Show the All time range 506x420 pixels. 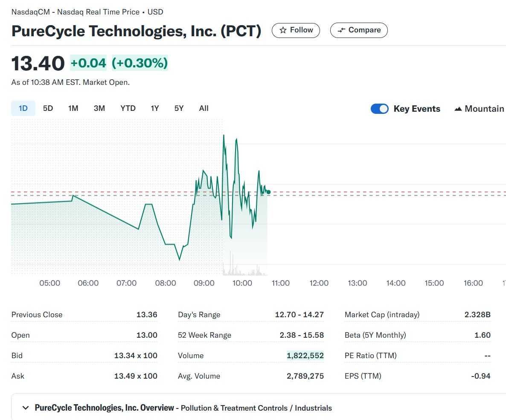[x=204, y=108]
